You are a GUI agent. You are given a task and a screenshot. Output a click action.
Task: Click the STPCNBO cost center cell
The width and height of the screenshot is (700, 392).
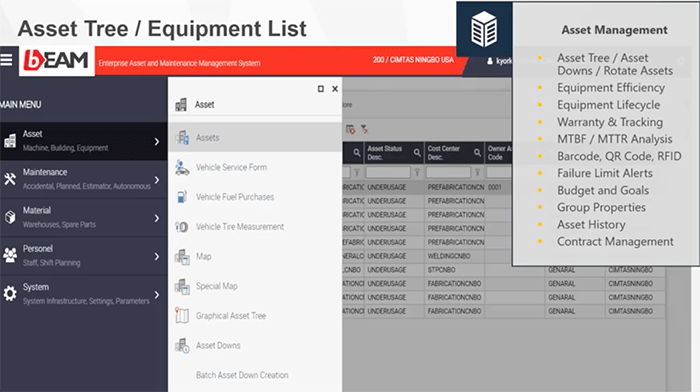[x=454, y=270]
